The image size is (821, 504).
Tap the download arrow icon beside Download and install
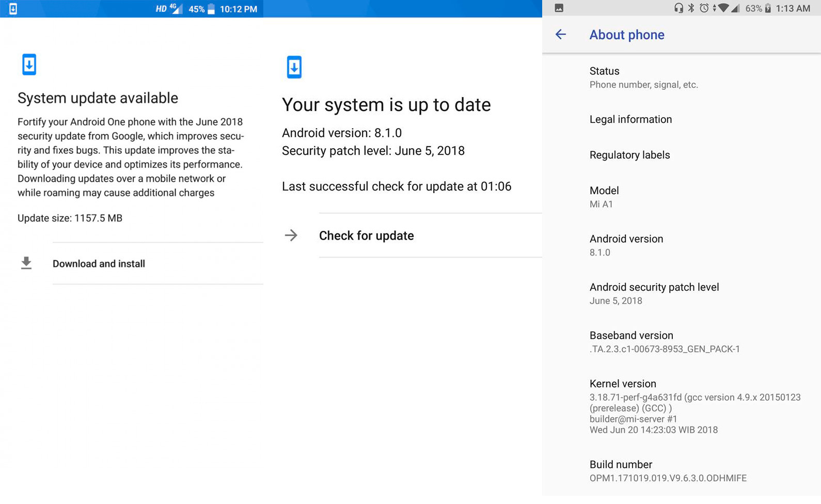point(26,263)
